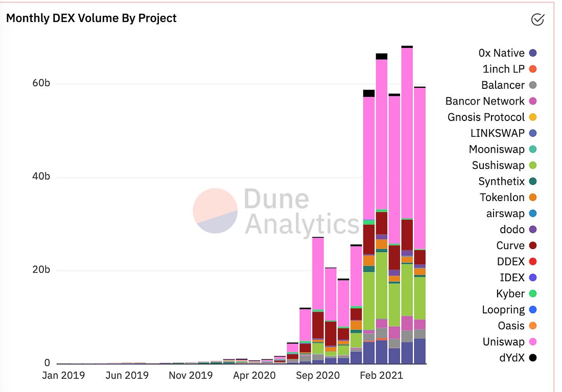
Task: Click the Jan 2019 x-axis label
Action: tap(63, 376)
